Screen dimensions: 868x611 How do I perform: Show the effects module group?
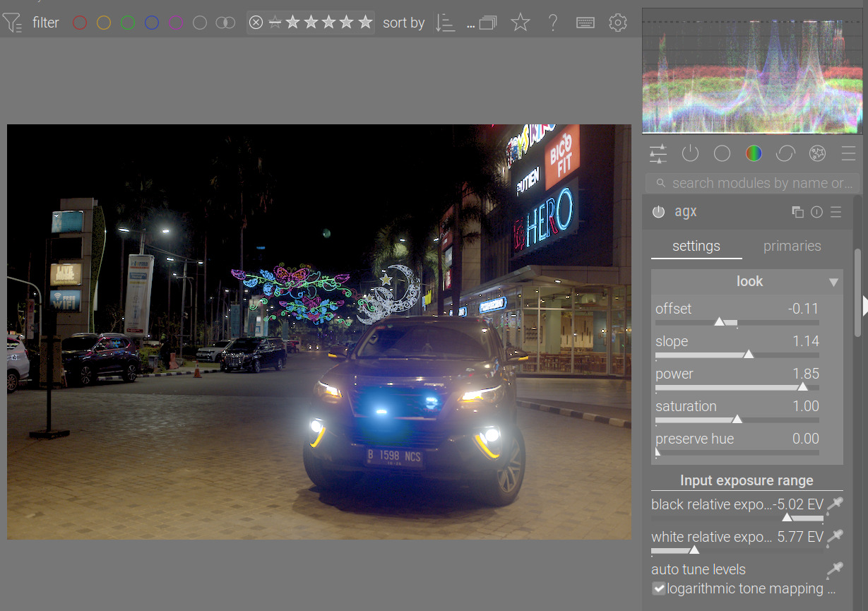(x=817, y=153)
